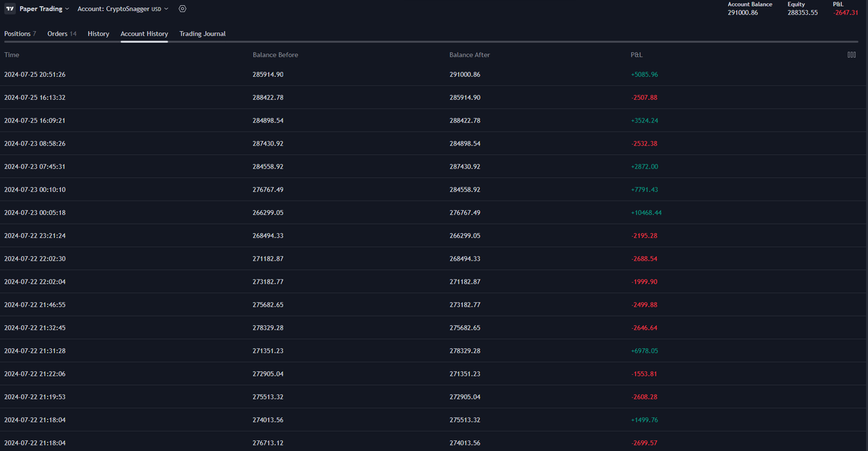868x451 pixels.
Task: Click the TradingView logo icon
Action: pyautogui.click(x=10, y=9)
